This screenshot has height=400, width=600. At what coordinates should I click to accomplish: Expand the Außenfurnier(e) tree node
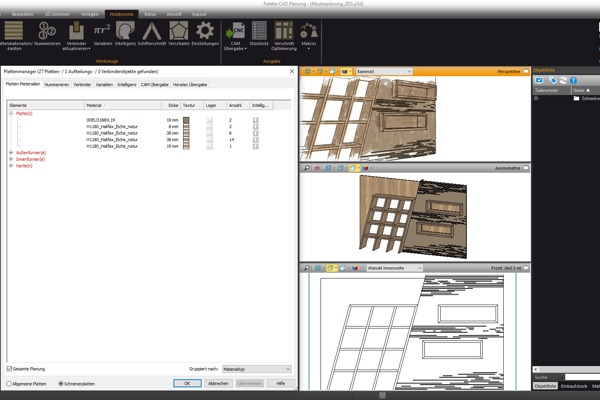[x=11, y=152]
